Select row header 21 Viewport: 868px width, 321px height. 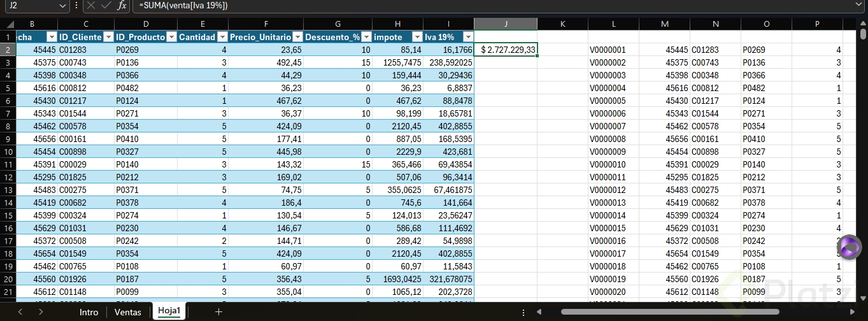click(8, 292)
